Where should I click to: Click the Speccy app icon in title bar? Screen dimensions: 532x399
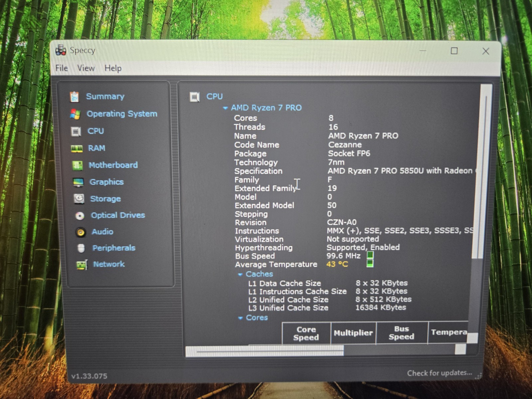61,50
